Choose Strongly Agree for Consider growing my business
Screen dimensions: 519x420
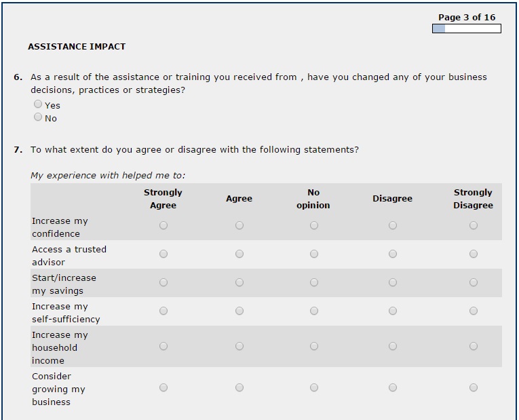(164, 388)
